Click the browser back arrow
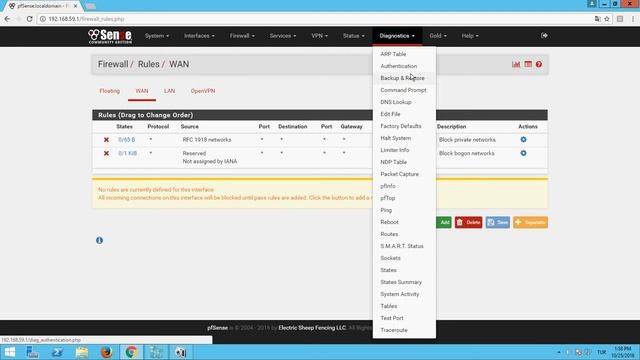Screen dimensions: 640x360 pyautogui.click(x=7, y=19)
